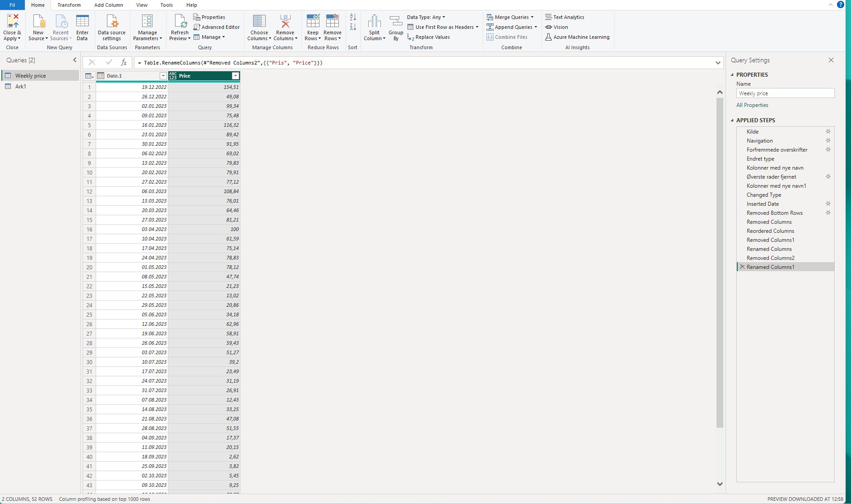Click the Remove Columns icon
The image size is (851, 504).
pos(285,21)
